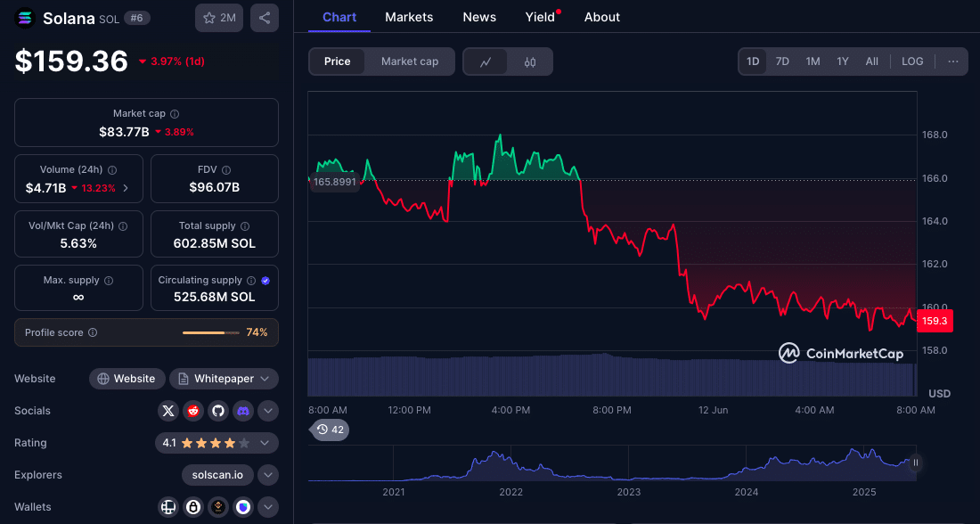The image size is (980, 524).
Task: Click the Profile score progress bar
Action: coord(210,332)
